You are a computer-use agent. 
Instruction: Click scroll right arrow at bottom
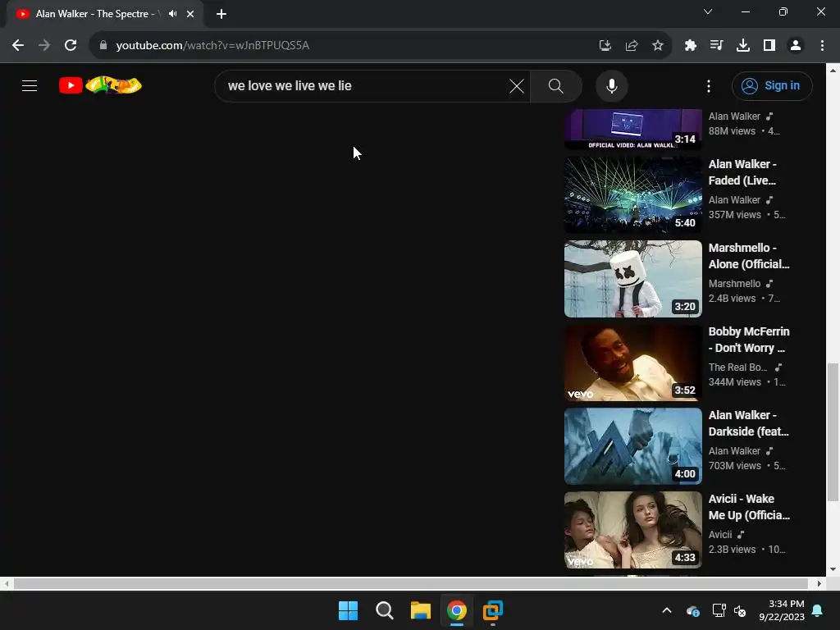(819, 583)
